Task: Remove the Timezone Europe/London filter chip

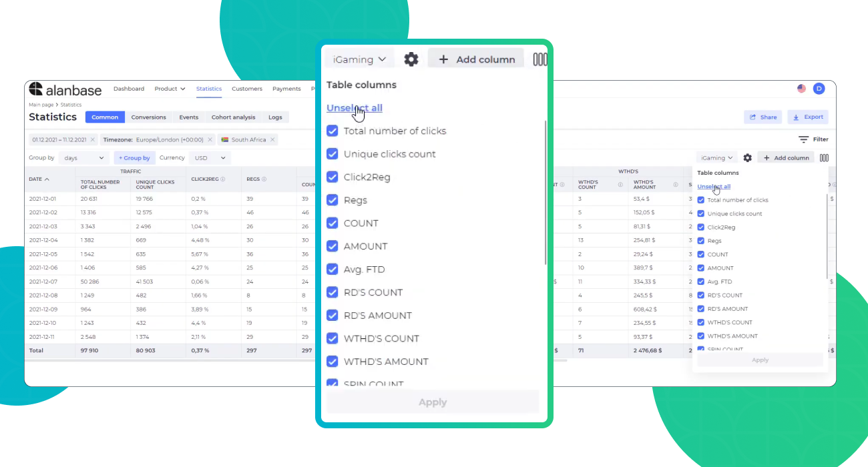Action: pos(210,140)
